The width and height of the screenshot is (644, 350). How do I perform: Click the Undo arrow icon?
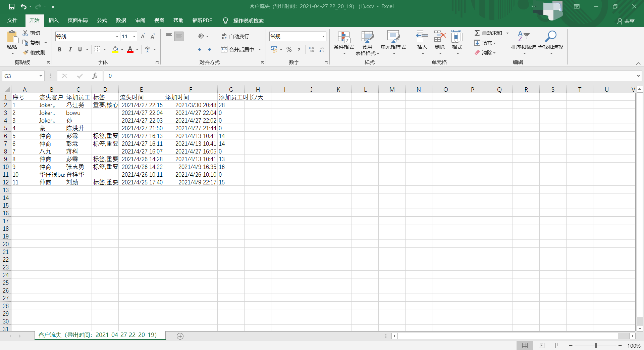(23, 6)
